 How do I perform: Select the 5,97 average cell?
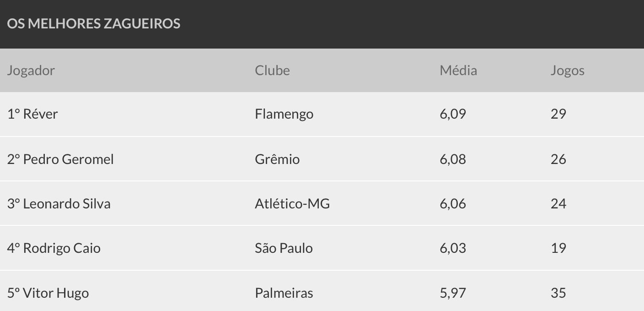pyautogui.click(x=453, y=293)
